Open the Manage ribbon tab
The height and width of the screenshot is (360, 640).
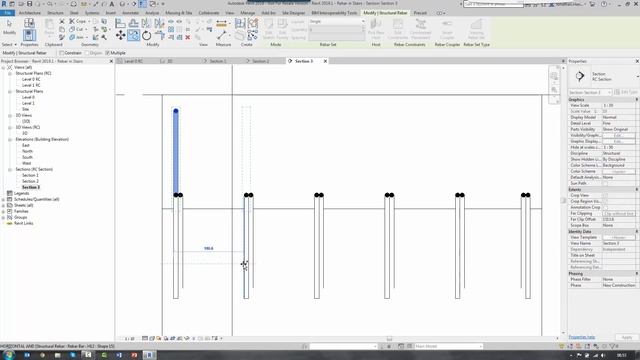pos(247,13)
